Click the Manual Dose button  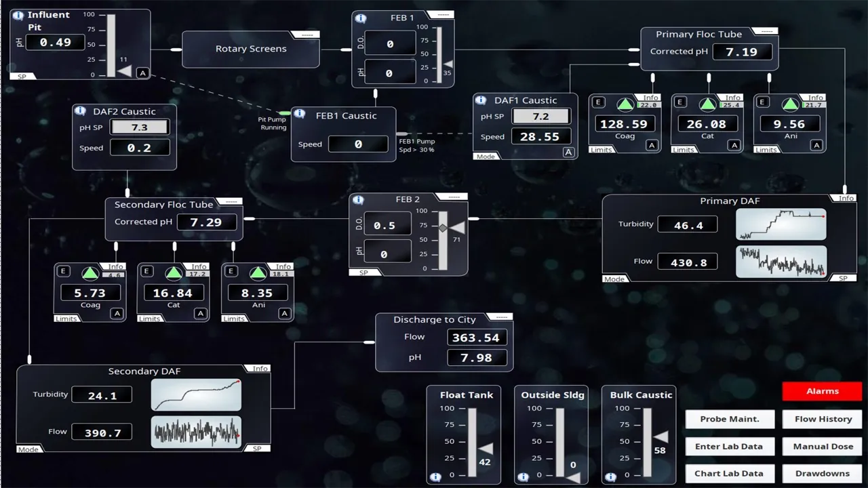click(823, 446)
